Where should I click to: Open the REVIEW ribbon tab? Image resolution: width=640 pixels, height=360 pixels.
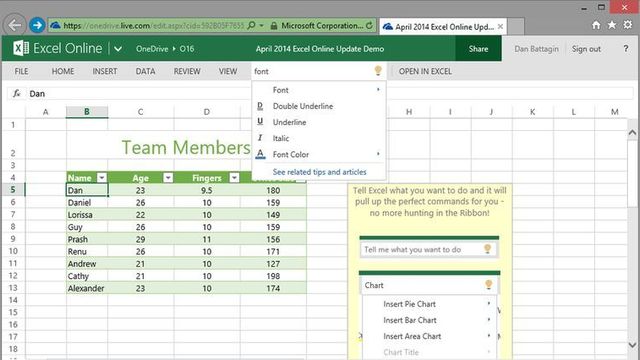pyautogui.click(x=187, y=71)
